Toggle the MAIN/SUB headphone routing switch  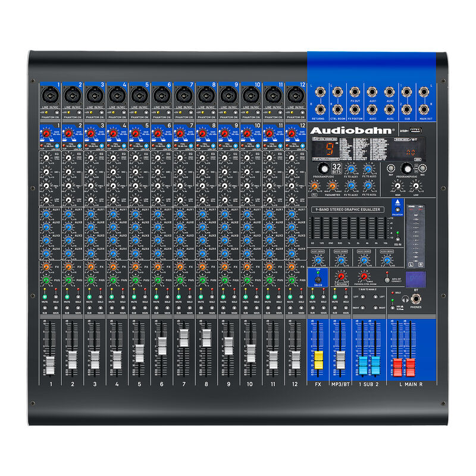point(392,306)
